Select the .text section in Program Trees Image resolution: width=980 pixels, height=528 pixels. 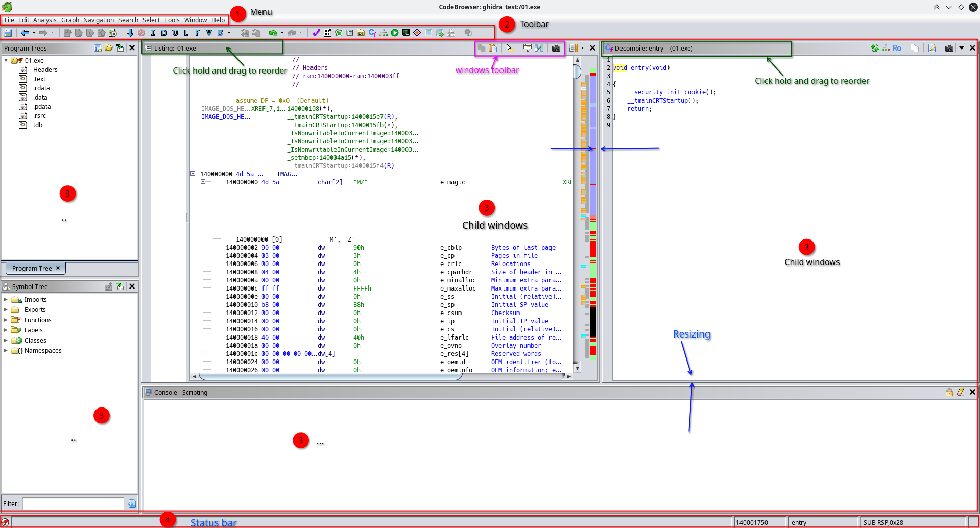(x=39, y=79)
